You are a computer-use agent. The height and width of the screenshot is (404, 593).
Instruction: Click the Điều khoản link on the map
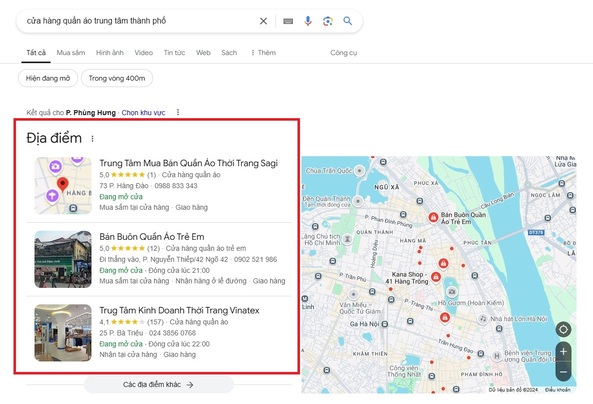click(557, 390)
